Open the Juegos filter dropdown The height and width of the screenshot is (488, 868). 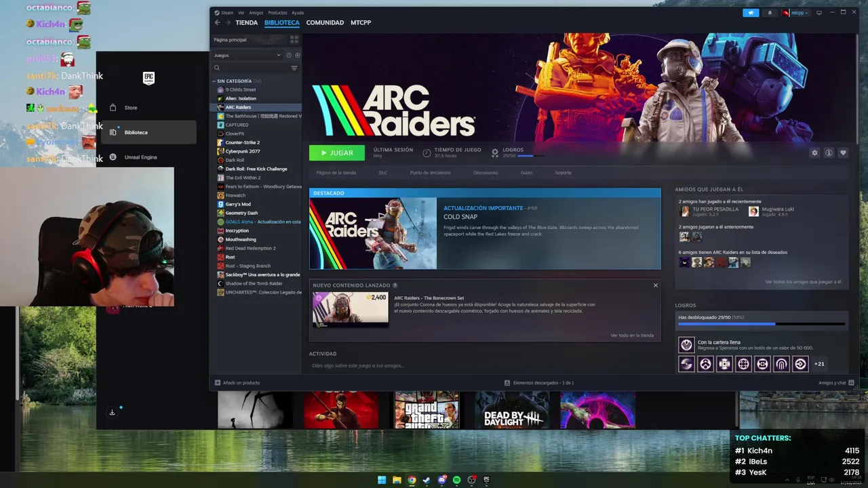tap(248, 55)
